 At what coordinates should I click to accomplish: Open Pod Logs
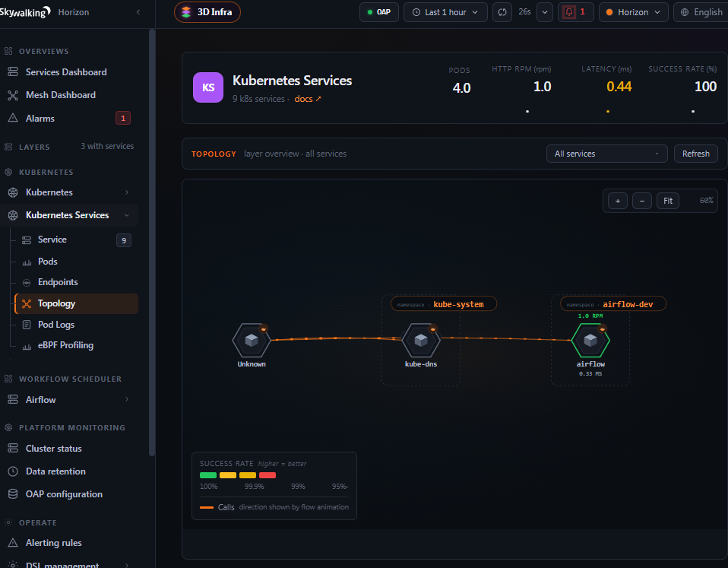pos(55,325)
